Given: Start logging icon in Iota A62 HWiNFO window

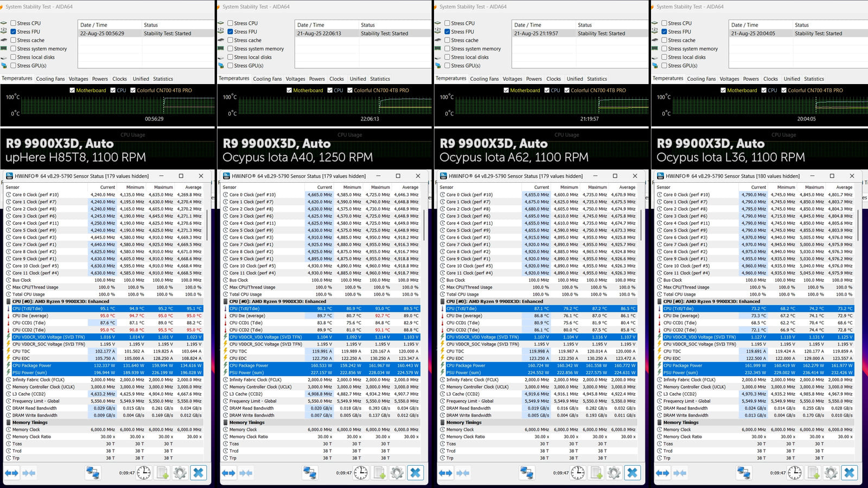Looking at the screenshot, I should pyautogui.click(x=596, y=473).
